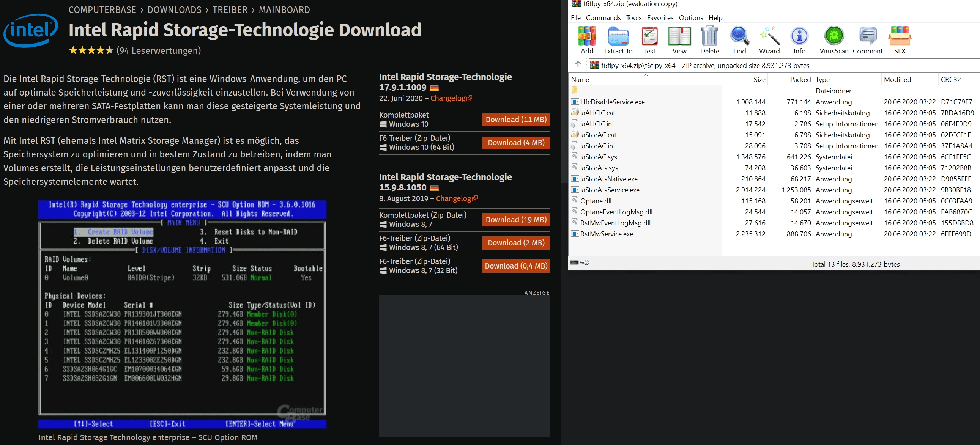Download F6-Treiber 32 Bit (0,4 MB)

pyautogui.click(x=516, y=266)
